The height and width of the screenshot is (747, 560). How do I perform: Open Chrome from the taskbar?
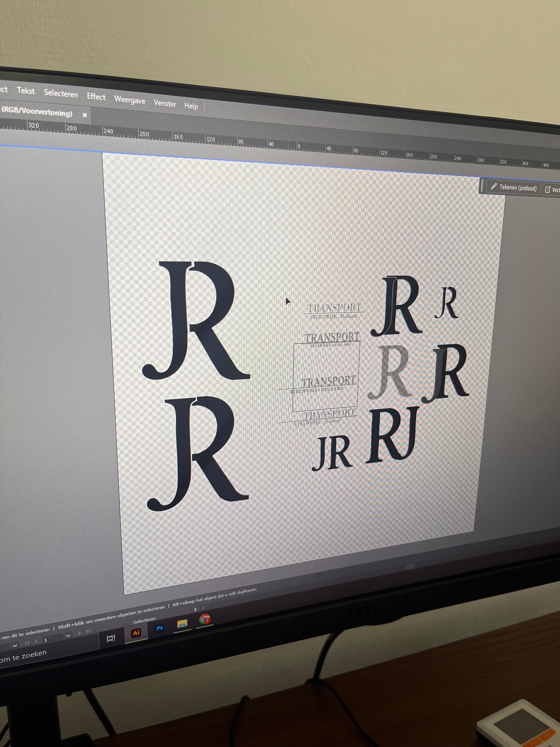pyautogui.click(x=205, y=619)
